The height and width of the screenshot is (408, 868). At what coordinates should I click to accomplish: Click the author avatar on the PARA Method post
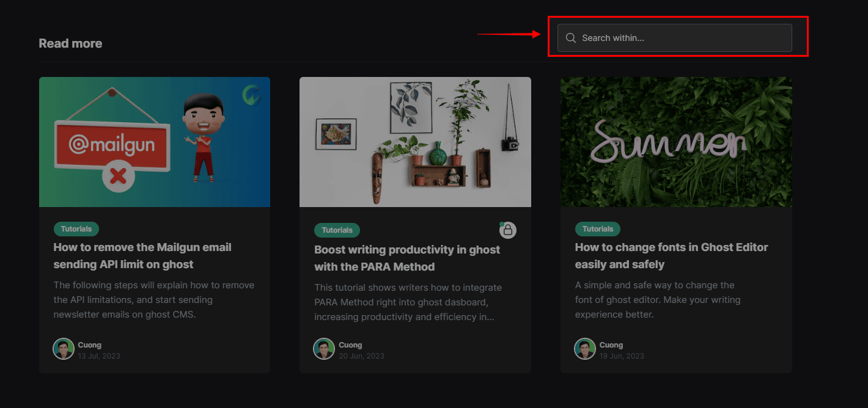coord(324,349)
